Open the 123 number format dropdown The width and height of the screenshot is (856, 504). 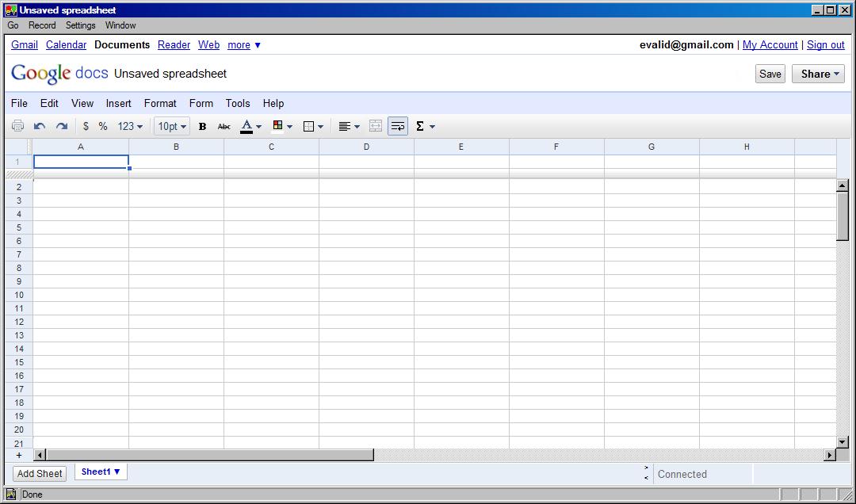pos(130,126)
